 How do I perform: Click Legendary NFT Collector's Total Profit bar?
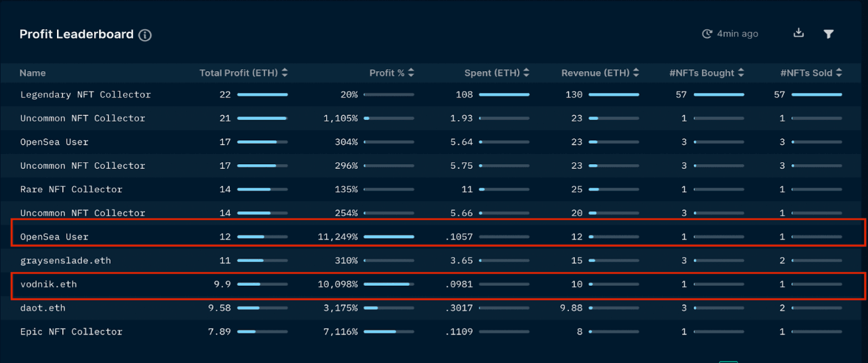pos(262,95)
